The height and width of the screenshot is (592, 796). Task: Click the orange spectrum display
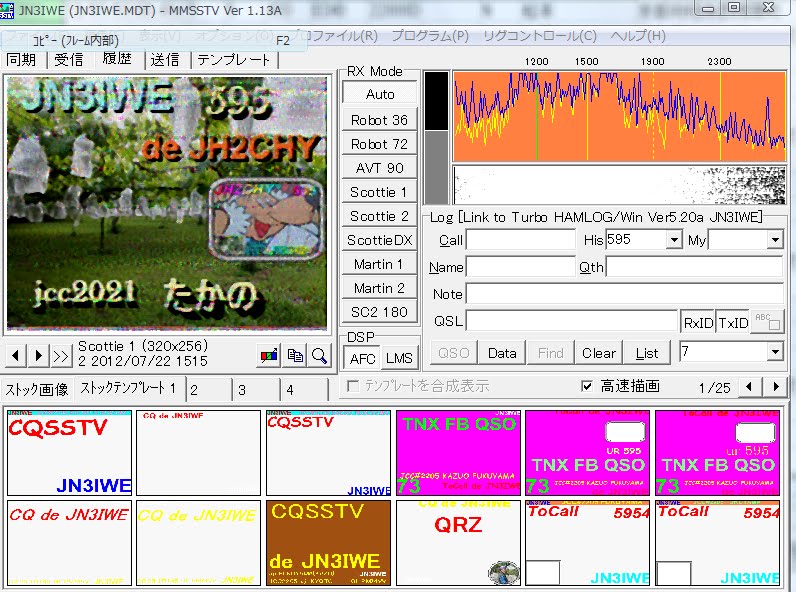pos(619,116)
